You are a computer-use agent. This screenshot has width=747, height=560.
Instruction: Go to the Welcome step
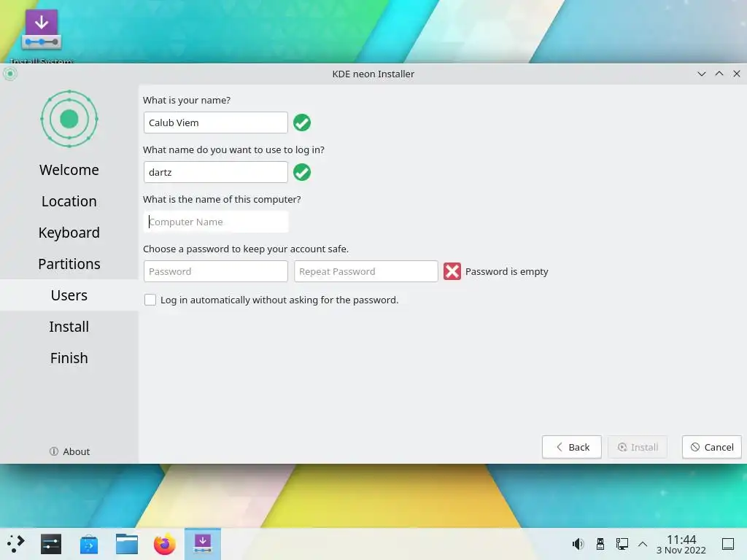click(x=69, y=170)
